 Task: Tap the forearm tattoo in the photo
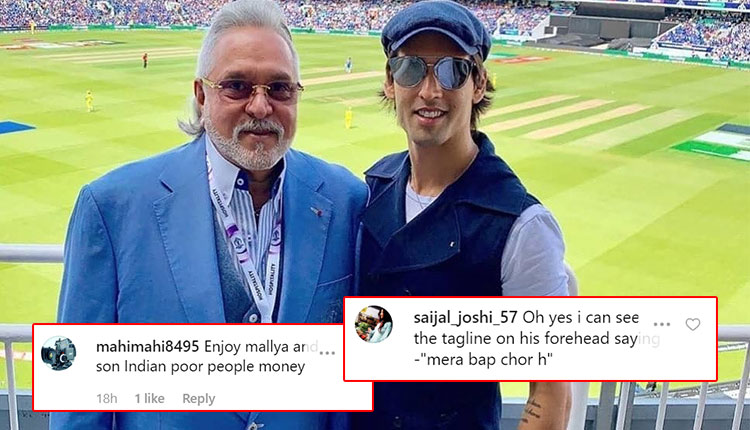(531, 410)
